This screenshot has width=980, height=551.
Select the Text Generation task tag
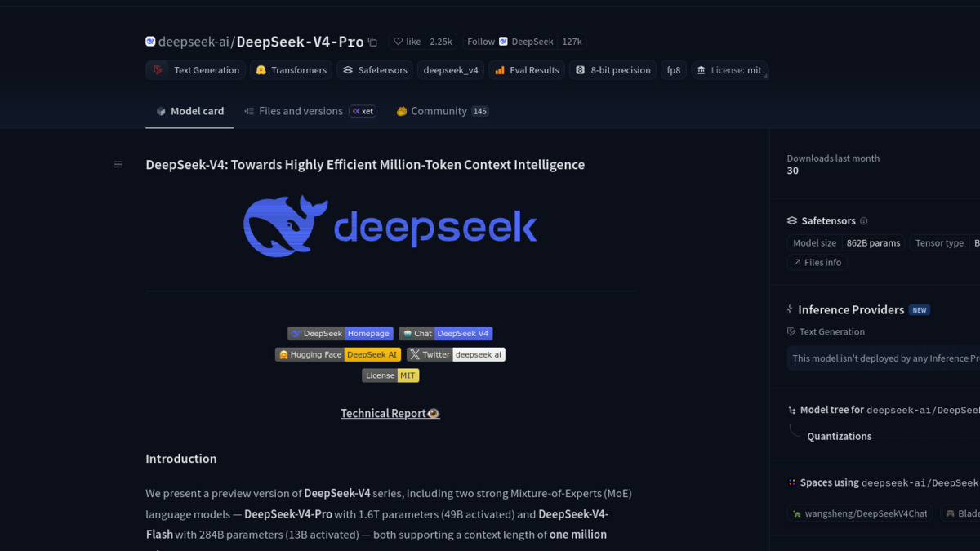(x=194, y=70)
